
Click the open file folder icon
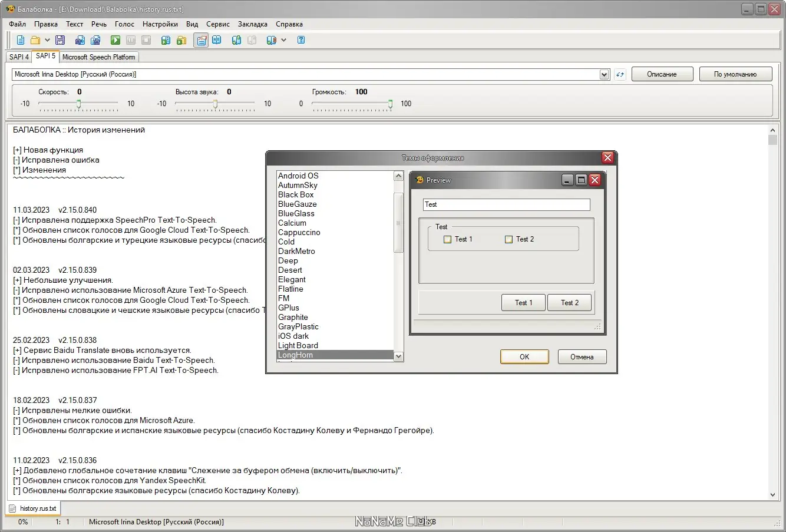(x=35, y=40)
